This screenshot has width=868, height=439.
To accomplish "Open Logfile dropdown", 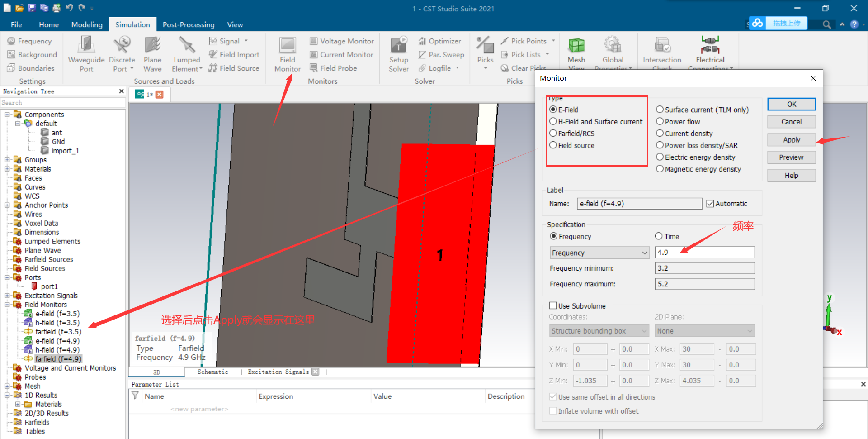I will click(x=439, y=68).
